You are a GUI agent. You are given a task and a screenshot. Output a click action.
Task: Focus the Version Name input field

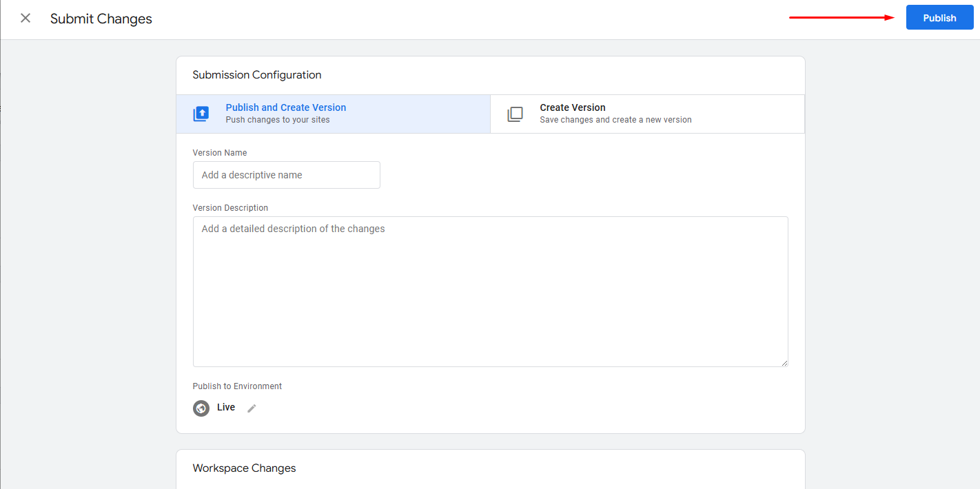(286, 175)
